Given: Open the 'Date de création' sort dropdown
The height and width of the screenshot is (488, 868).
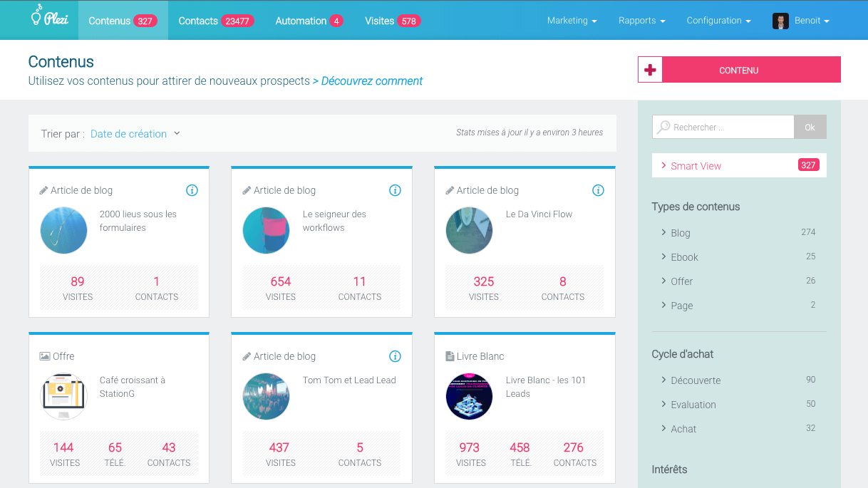Looking at the screenshot, I should pyautogui.click(x=135, y=134).
